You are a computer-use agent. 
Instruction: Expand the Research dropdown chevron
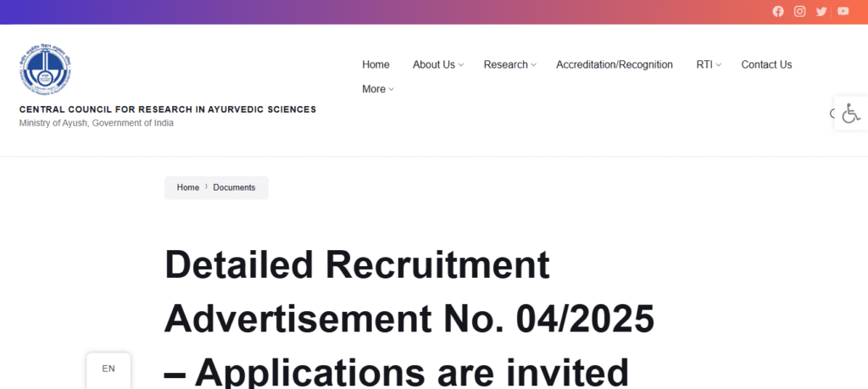point(534,65)
